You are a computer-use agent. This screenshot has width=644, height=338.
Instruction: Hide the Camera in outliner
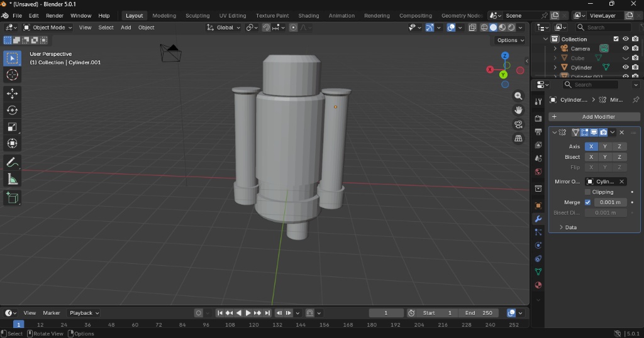(x=625, y=48)
